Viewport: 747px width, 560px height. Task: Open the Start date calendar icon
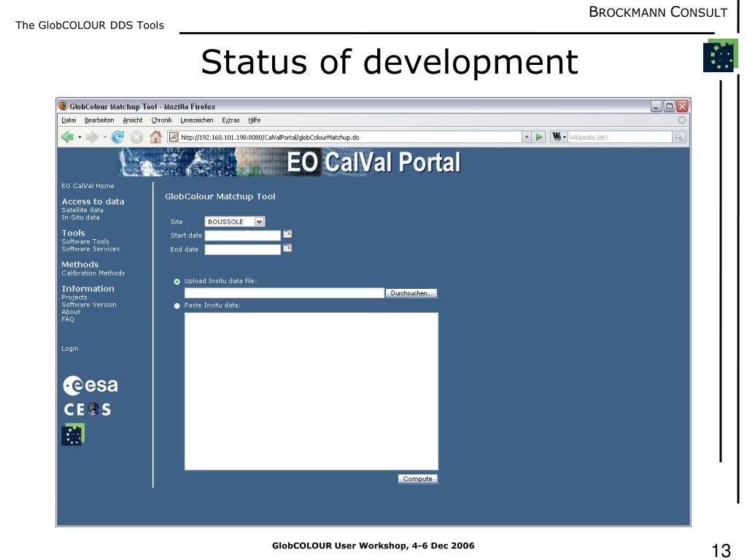287,234
